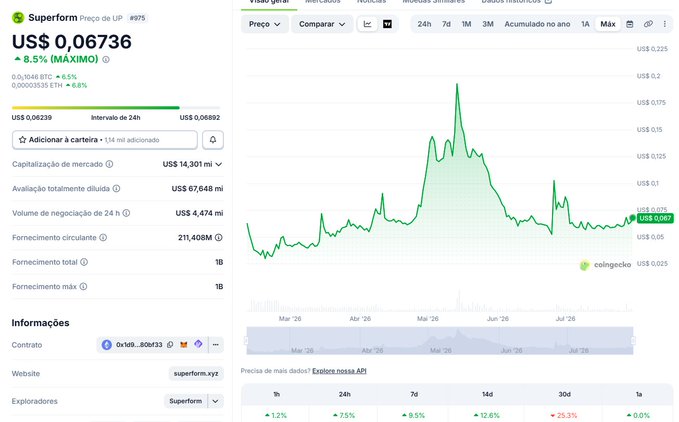Click the share link icon above chart
The image size is (679, 422).
click(648, 24)
